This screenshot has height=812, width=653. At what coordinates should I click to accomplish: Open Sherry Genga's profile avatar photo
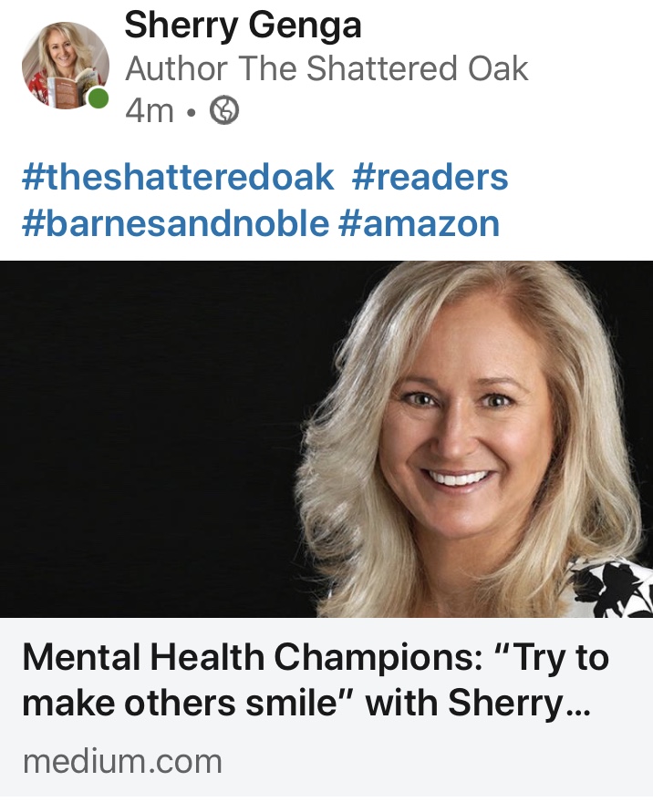click(66, 66)
